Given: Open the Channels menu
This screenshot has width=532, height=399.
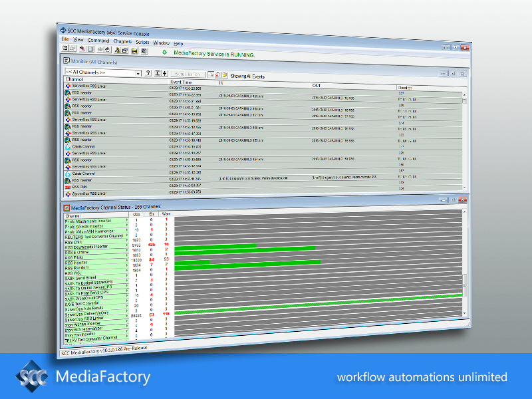Looking at the screenshot, I should point(122,41).
